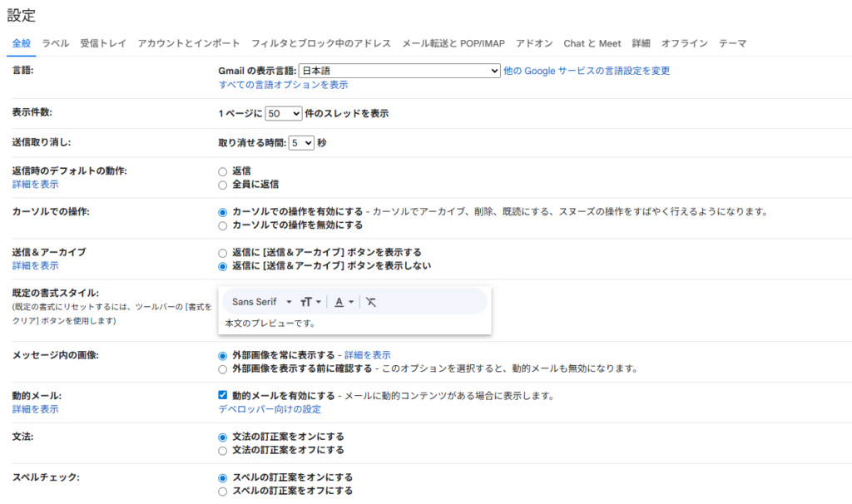852x504 pixels.
Task: Open 他の Google サービスの言語設定を変更 link
Action: click(587, 72)
